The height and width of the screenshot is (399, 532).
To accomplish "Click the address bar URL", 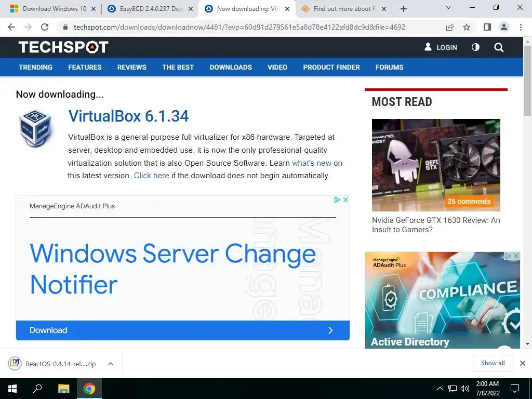I will click(239, 27).
